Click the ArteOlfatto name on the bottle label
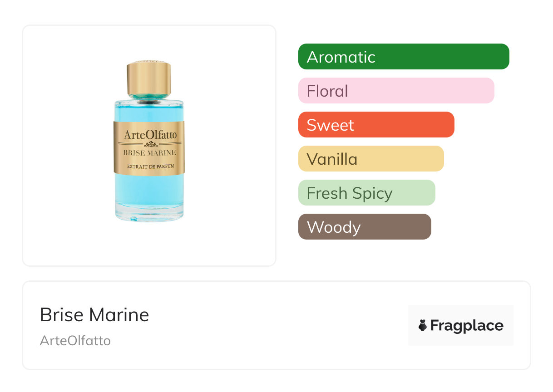Viewport: 553px width, 392px height. point(151,135)
